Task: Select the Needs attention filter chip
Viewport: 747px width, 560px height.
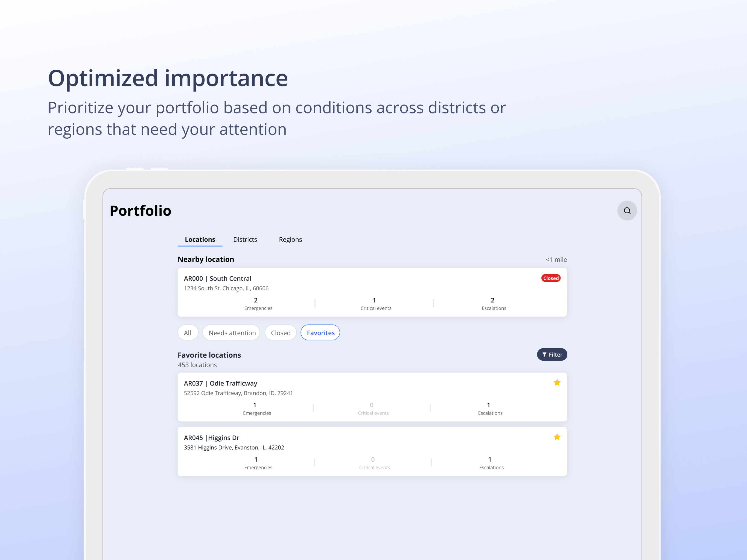Action: 232,333
